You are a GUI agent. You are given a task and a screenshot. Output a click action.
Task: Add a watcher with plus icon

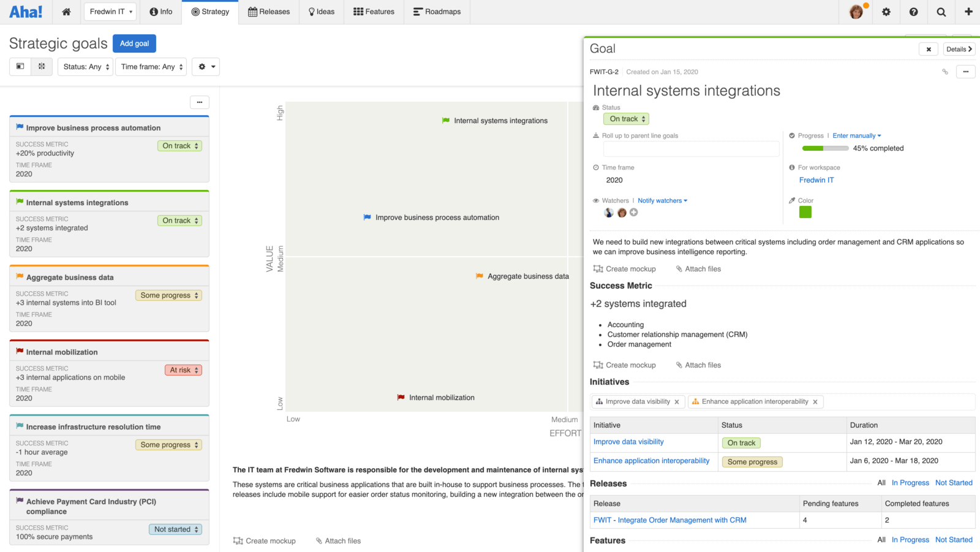coord(634,213)
